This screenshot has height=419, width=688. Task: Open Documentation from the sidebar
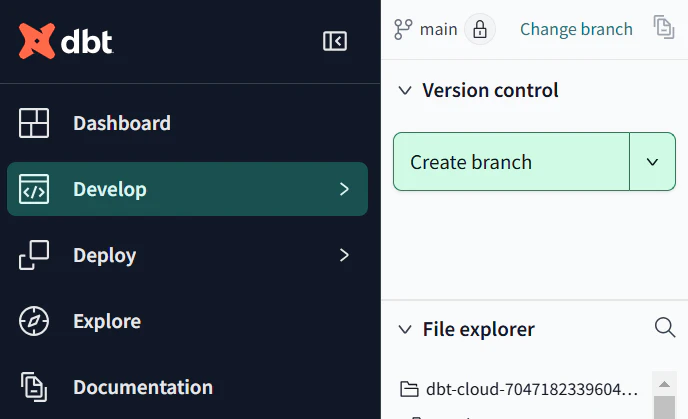187,387
